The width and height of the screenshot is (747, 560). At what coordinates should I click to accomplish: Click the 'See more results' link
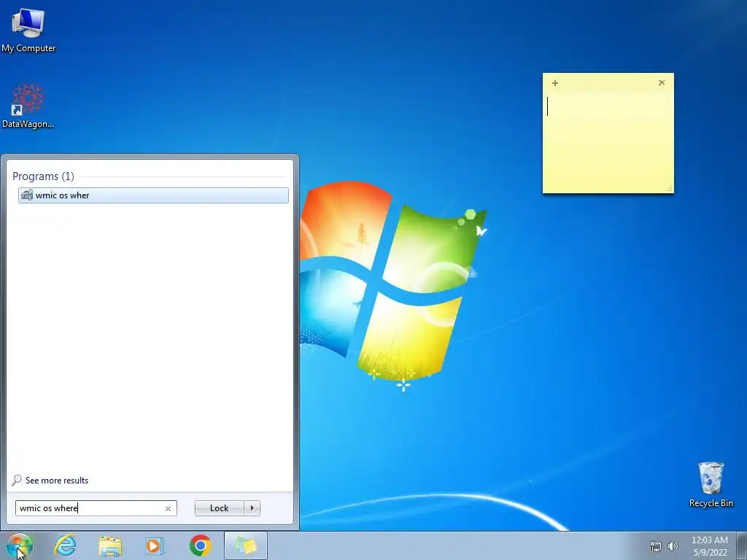click(x=57, y=481)
